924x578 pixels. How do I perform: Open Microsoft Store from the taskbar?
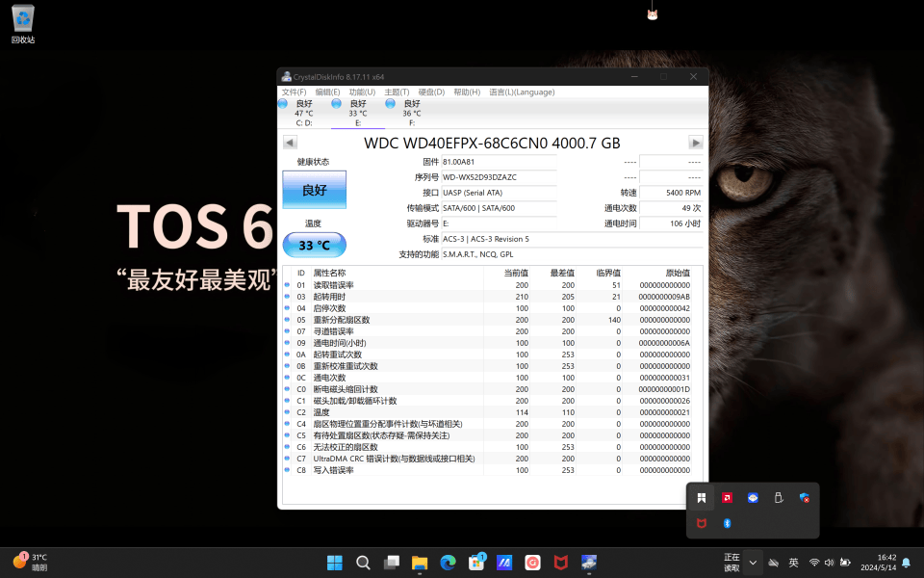pos(476,563)
